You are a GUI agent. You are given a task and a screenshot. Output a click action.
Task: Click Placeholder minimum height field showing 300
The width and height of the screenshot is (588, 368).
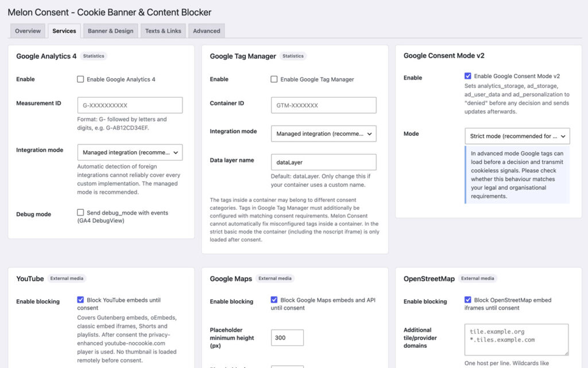pyautogui.click(x=287, y=338)
